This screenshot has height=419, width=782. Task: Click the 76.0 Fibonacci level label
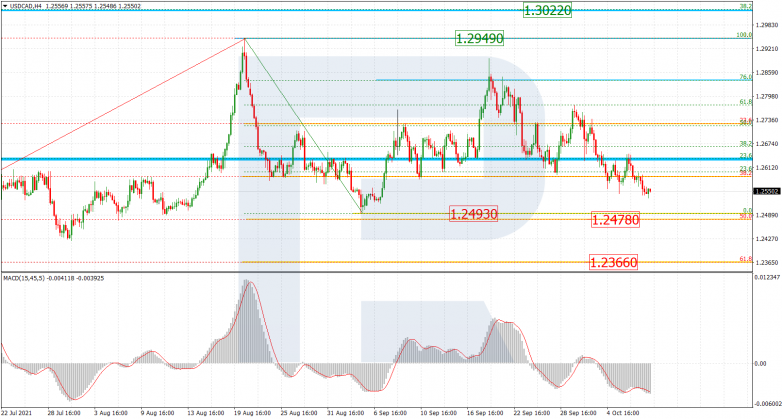746,77
